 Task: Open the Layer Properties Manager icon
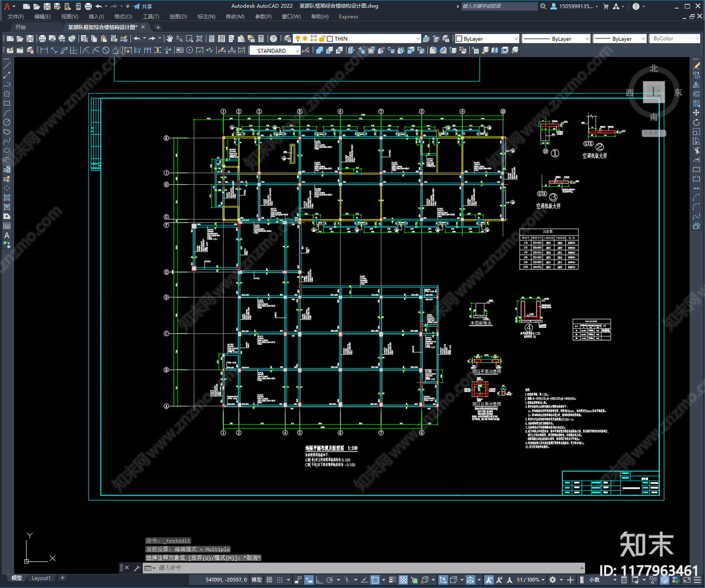tap(288, 39)
